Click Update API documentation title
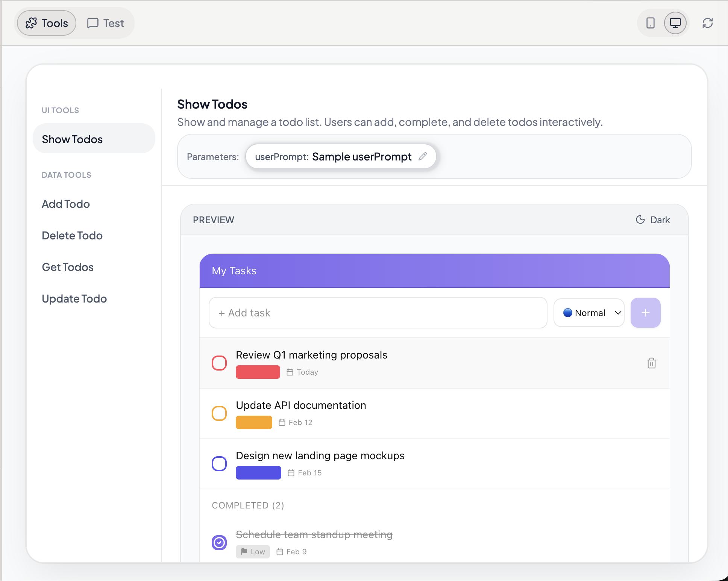This screenshot has width=728, height=581. 301,405
